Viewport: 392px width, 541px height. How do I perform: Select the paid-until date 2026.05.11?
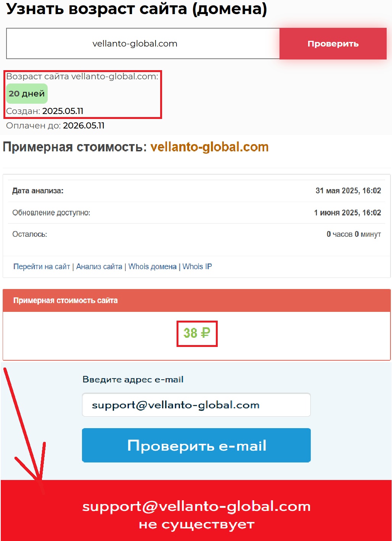point(84,125)
